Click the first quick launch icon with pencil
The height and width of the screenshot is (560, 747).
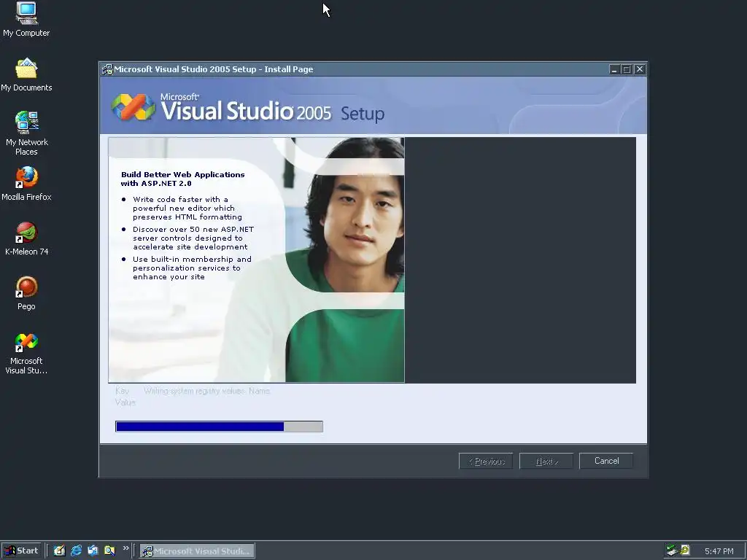(x=59, y=551)
